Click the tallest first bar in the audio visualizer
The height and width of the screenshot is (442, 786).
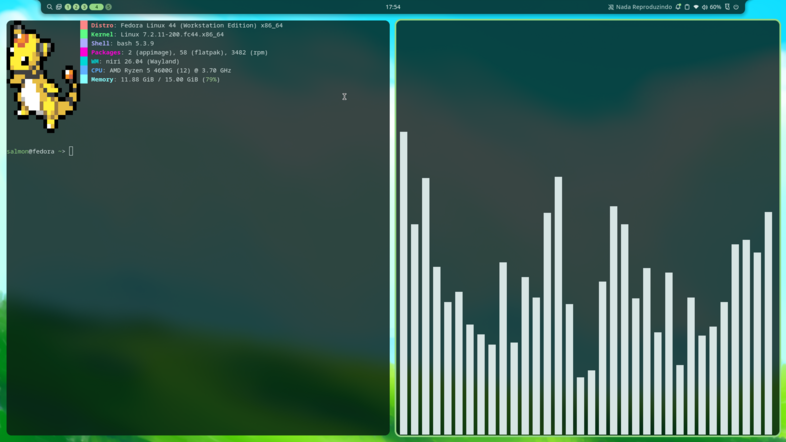click(x=404, y=283)
